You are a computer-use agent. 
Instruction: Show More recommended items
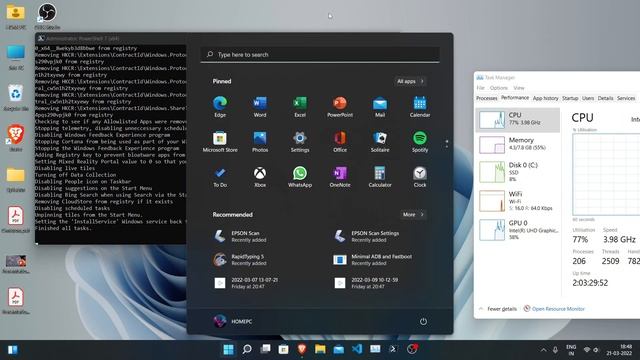click(413, 214)
